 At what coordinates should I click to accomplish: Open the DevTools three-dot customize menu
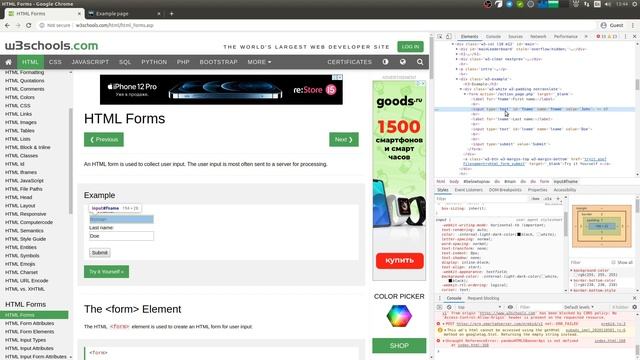[625, 36]
